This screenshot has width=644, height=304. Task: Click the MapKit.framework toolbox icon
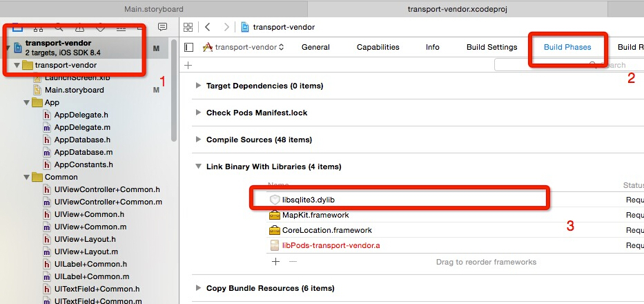tap(274, 215)
